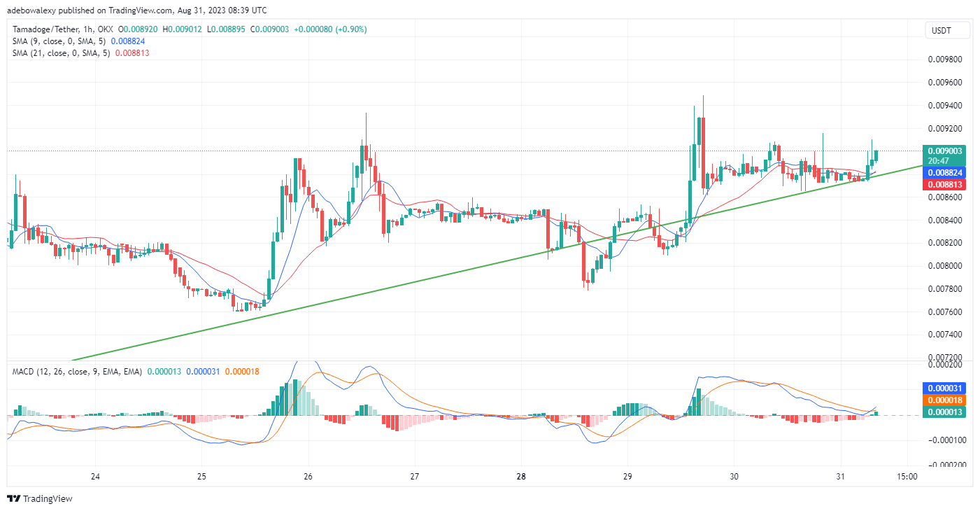Viewport: 980px width, 511px height.
Task: Click the current price label 0.009003
Action: tap(944, 151)
